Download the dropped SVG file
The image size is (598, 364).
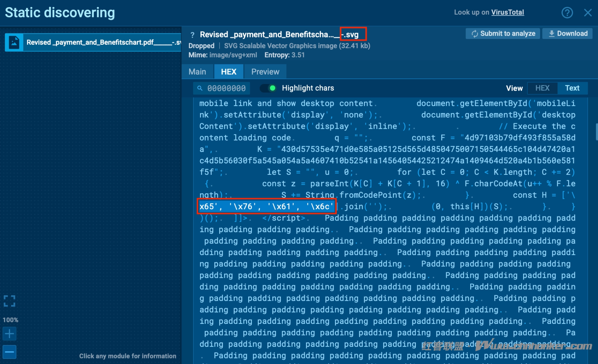click(568, 34)
